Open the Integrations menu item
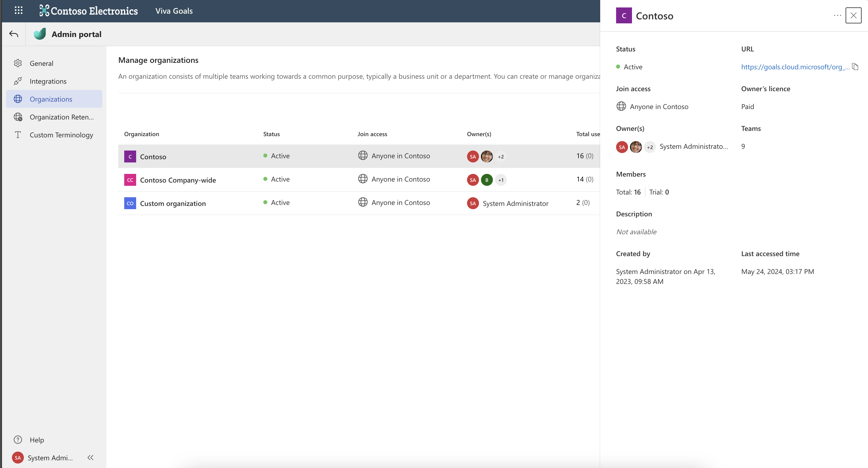868x468 pixels. (48, 81)
